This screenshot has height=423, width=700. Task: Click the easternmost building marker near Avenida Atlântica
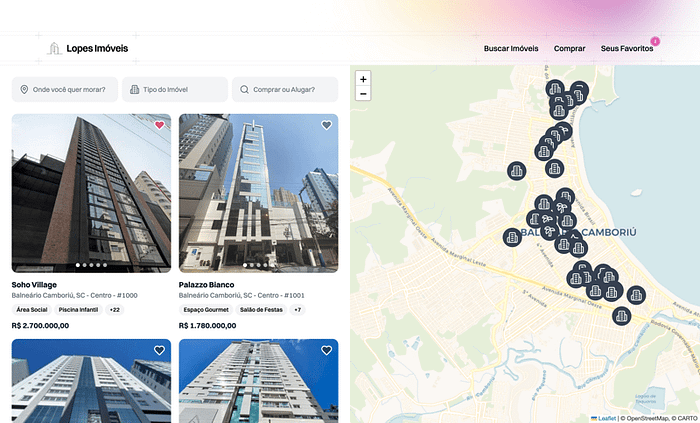point(636,295)
